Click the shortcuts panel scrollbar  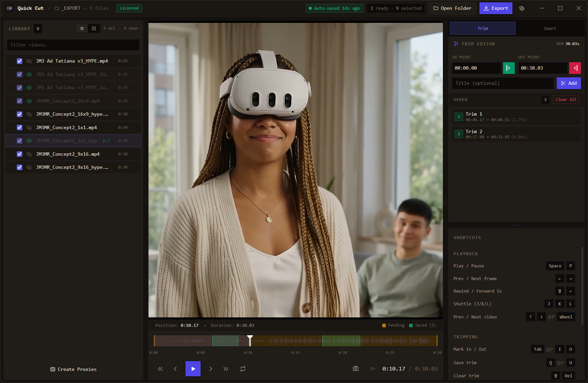pos(582,286)
